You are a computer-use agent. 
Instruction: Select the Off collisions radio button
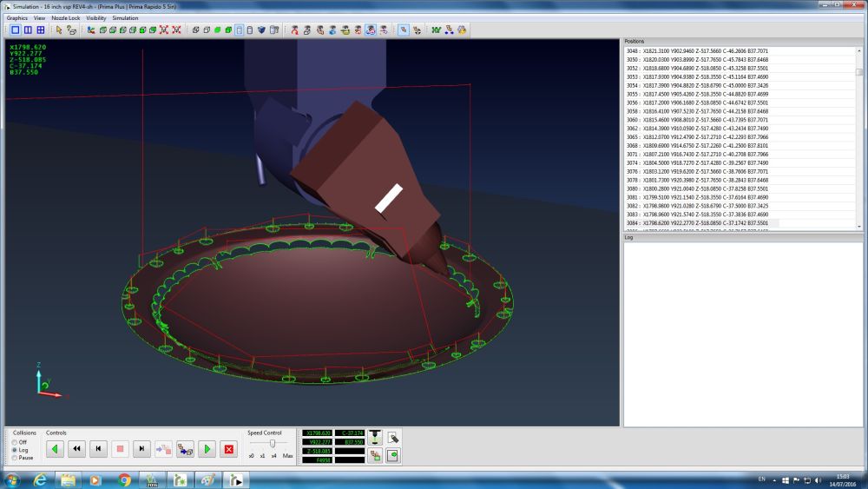[x=14, y=442]
